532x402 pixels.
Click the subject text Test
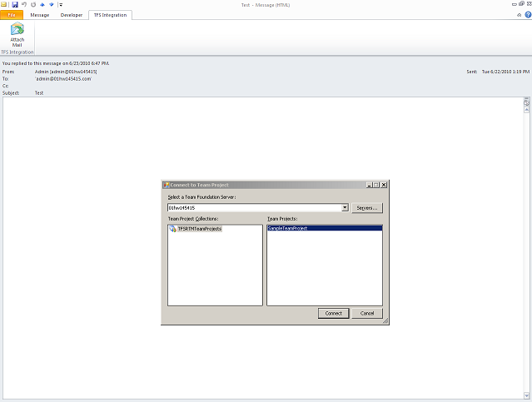point(39,93)
